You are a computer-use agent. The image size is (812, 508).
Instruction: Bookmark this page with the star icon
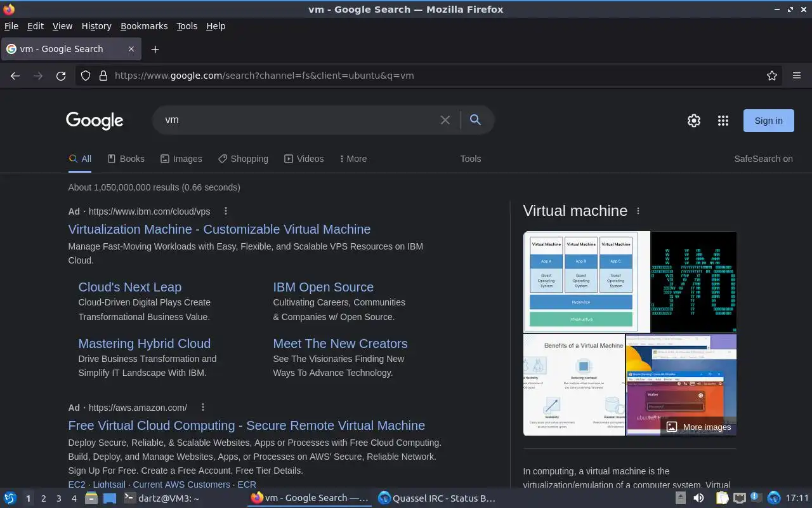pos(772,76)
